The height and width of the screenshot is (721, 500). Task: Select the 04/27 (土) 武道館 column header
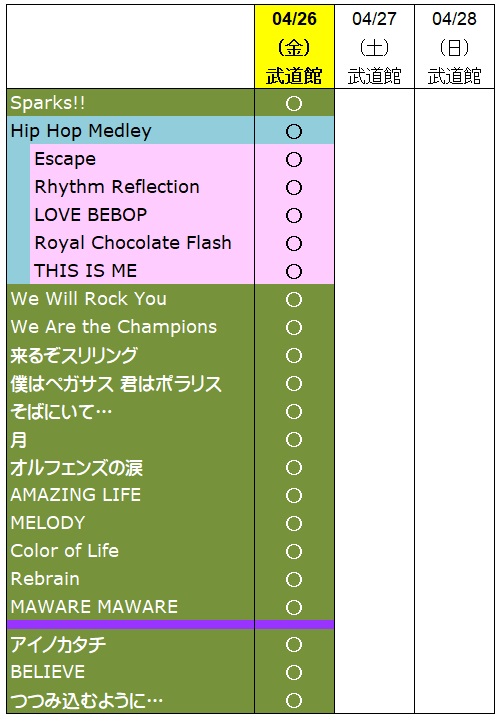(374, 47)
